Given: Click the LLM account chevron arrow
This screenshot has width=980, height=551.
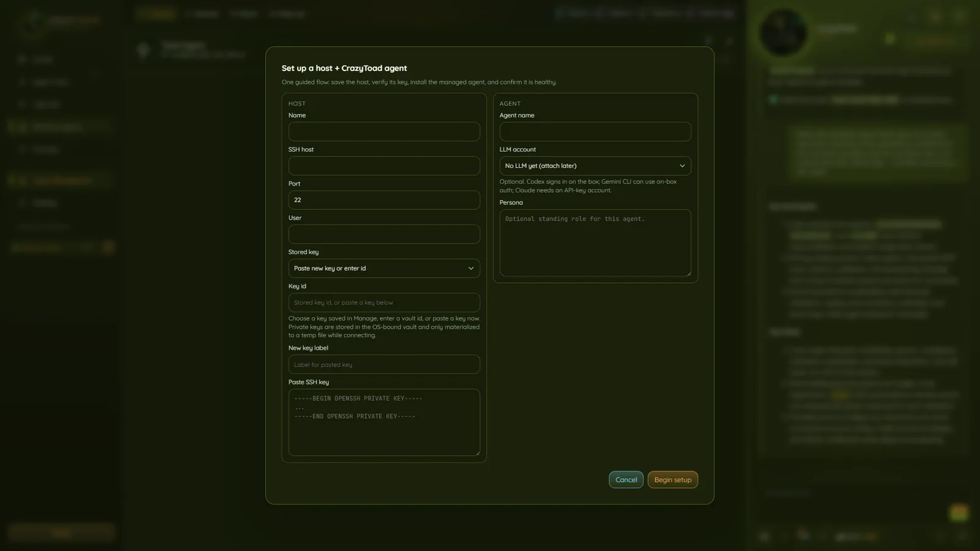Looking at the screenshot, I should click(x=682, y=166).
